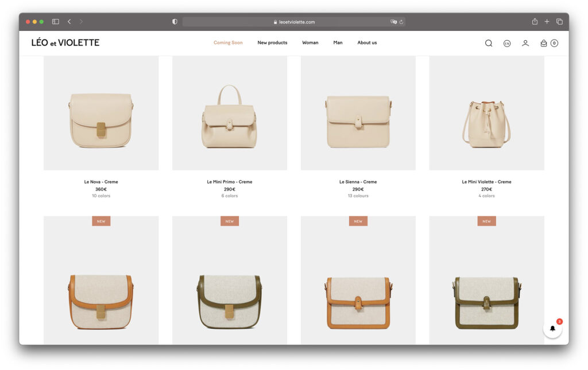Expand the Woman navigation menu
Screen dimensions: 588x370
pyautogui.click(x=310, y=42)
